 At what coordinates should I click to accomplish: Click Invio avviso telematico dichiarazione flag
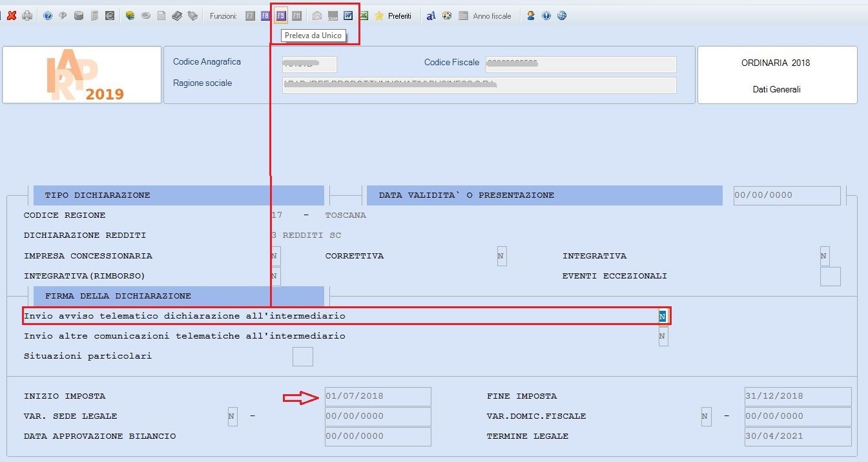(x=663, y=316)
